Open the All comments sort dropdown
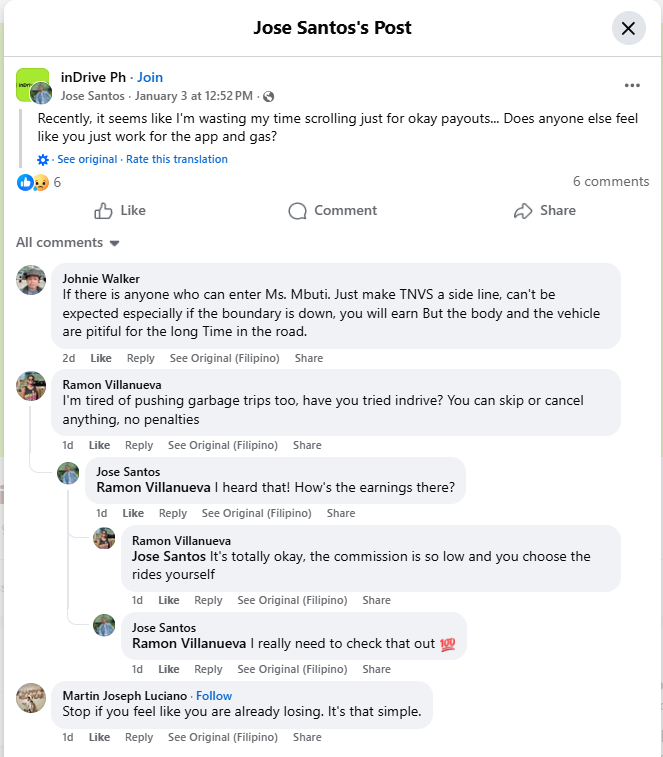 (x=68, y=243)
